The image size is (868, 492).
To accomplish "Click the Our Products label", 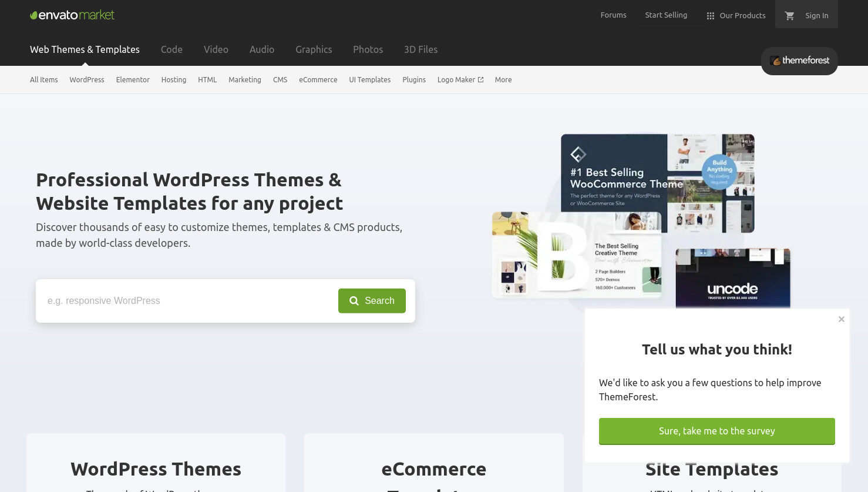I will tap(742, 16).
